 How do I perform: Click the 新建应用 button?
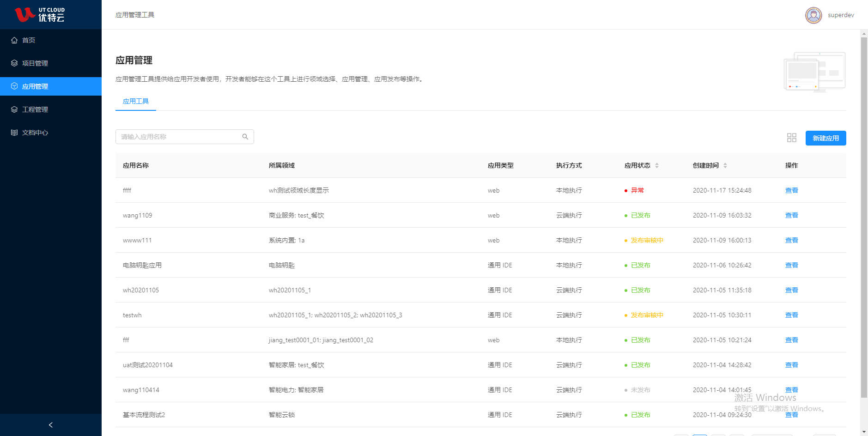[826, 138]
